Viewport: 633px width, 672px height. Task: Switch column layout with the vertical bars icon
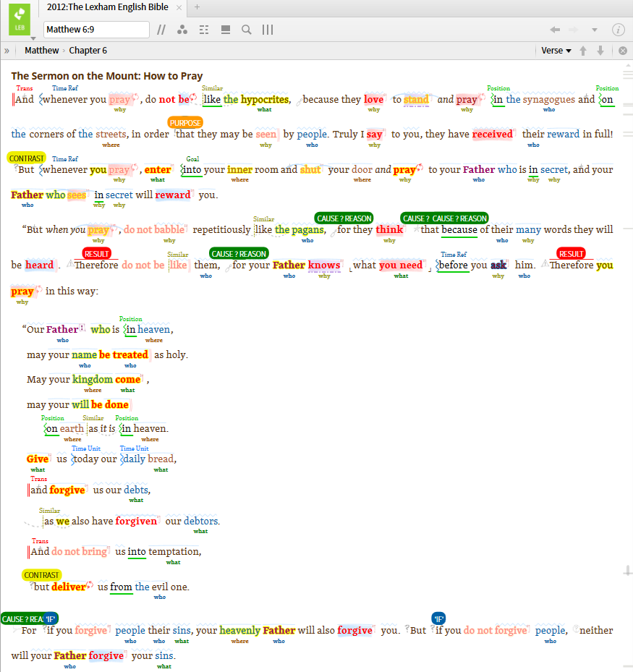pyautogui.click(x=268, y=30)
